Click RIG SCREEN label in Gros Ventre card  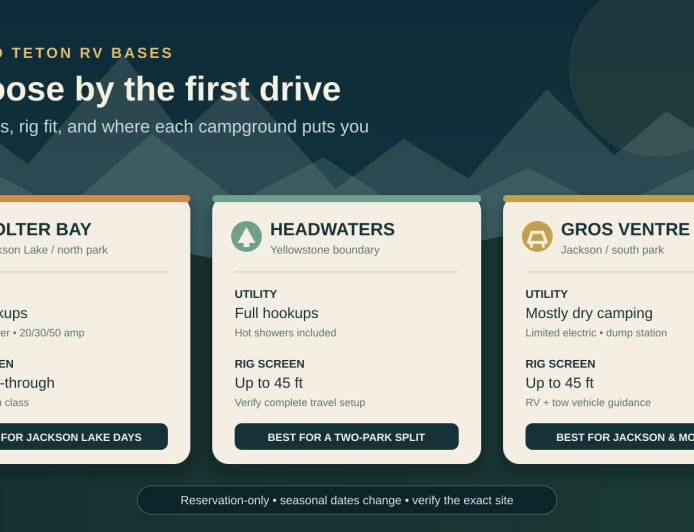tap(560, 364)
